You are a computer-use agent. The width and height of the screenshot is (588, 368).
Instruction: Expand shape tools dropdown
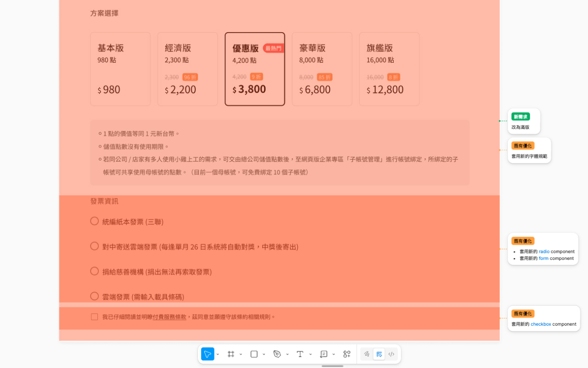point(264,354)
